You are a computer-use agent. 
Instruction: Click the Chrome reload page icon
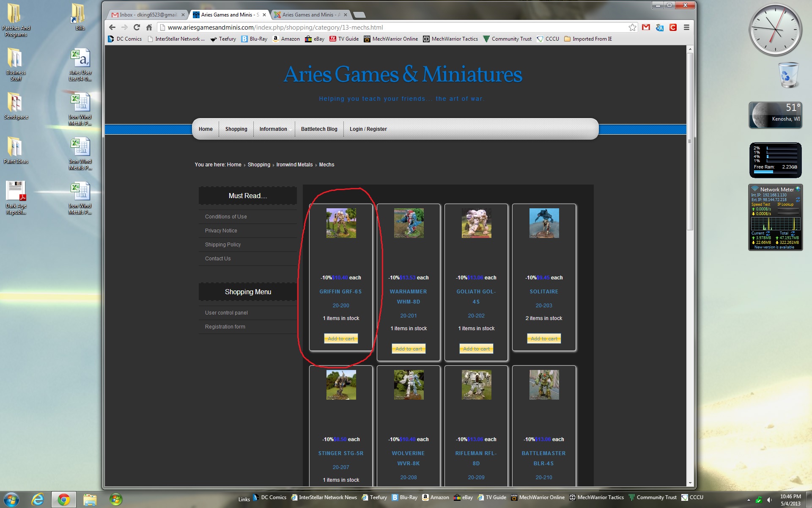click(137, 28)
